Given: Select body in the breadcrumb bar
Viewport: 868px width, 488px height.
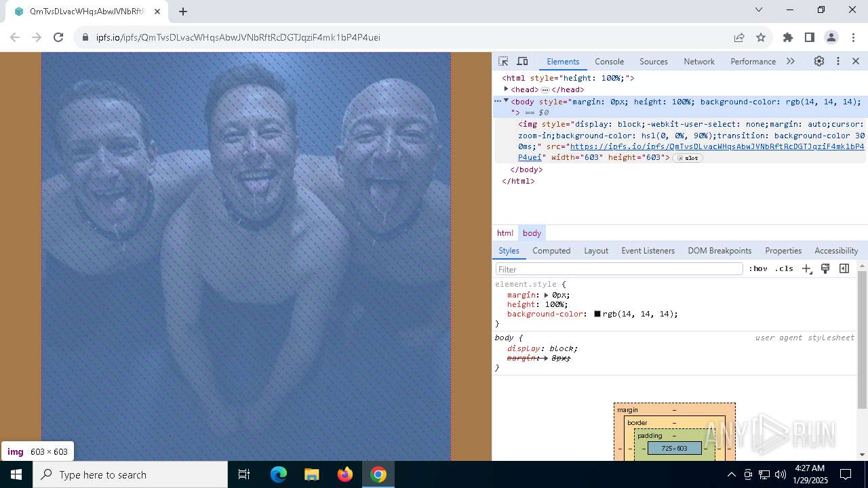Looking at the screenshot, I should pyautogui.click(x=532, y=232).
